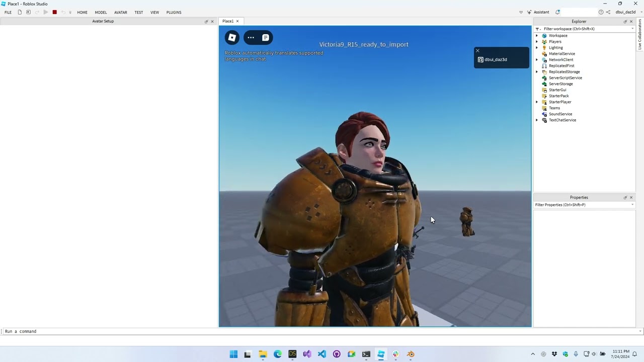Close the Avatar Setup panel
Viewport: 644px width, 362px height.
point(212,21)
